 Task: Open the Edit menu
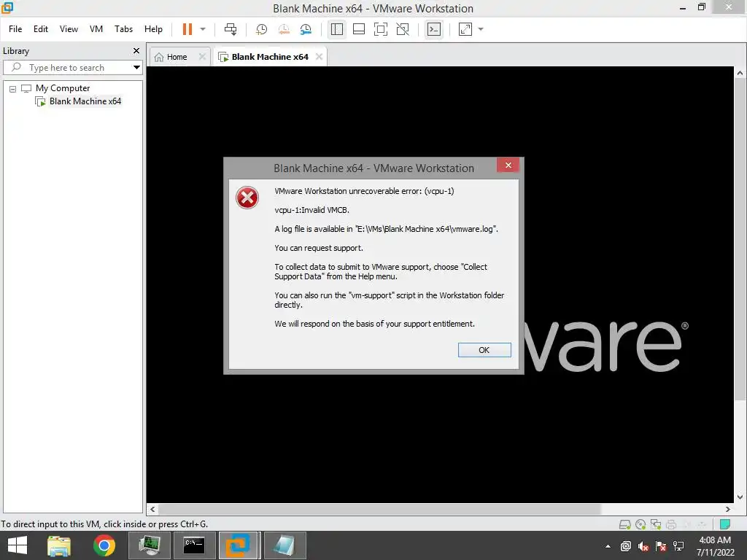click(x=41, y=29)
